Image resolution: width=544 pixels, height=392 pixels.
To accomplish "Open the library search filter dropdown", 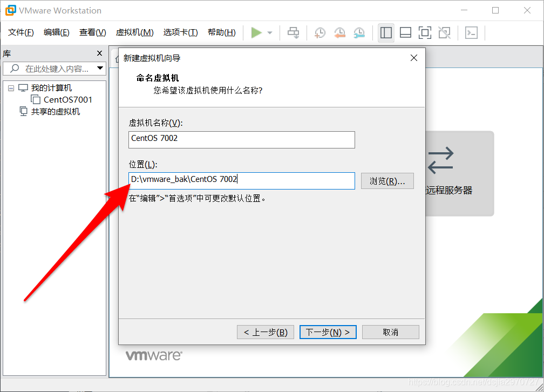I will pyautogui.click(x=100, y=68).
